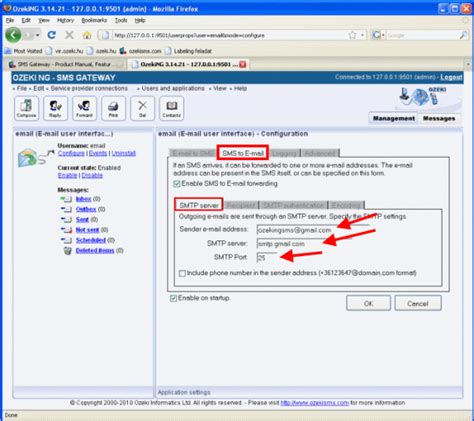Select the SMTP server sub-tab

pos(199,205)
